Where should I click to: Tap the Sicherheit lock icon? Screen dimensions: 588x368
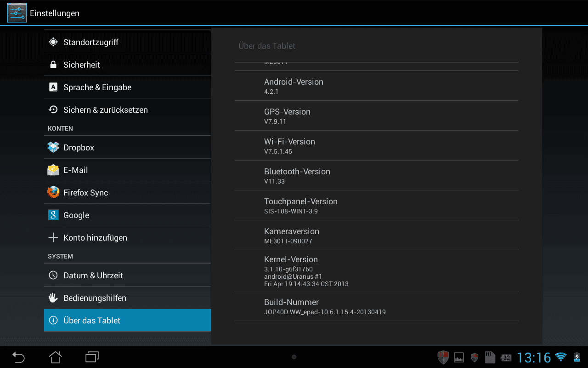click(x=53, y=64)
